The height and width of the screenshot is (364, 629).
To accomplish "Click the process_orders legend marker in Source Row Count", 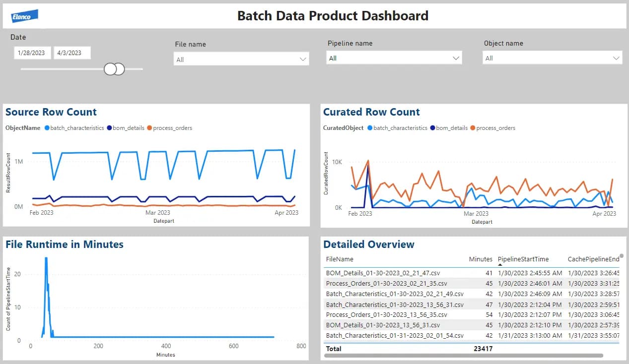I will [x=150, y=128].
